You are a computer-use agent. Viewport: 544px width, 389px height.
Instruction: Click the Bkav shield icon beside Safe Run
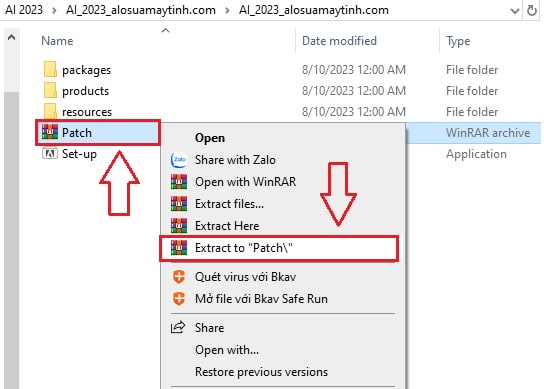point(179,299)
